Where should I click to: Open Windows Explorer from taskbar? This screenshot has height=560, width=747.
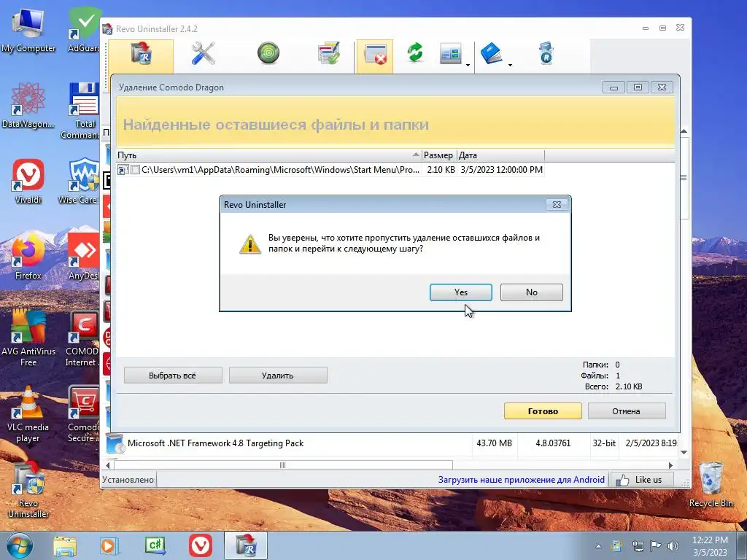(65, 545)
